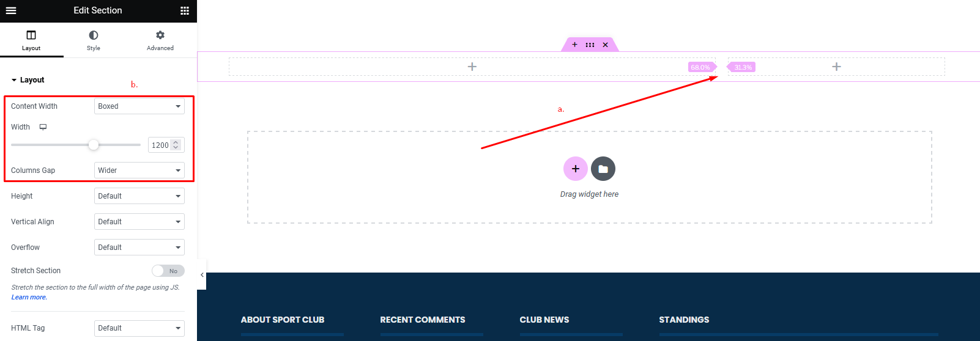The height and width of the screenshot is (341, 980).
Task: Add a widget to the 31.3% column
Action: point(836,67)
